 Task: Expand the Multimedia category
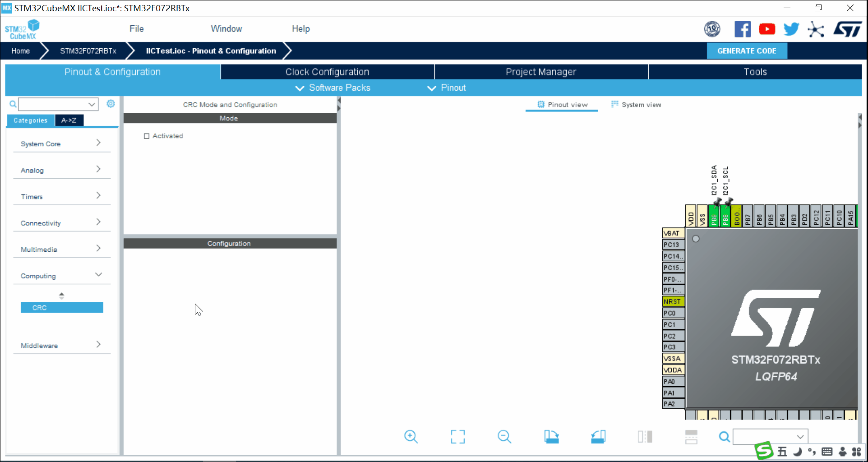click(x=62, y=249)
